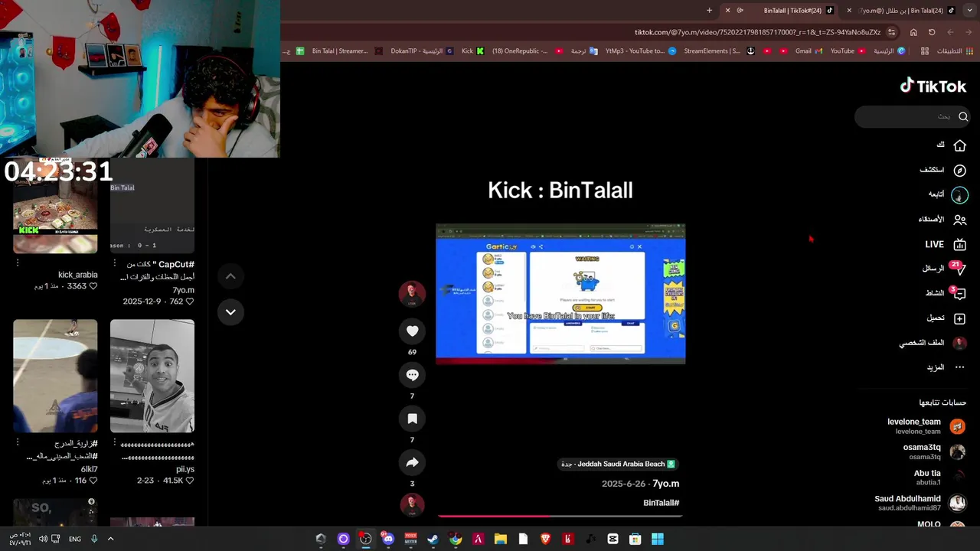Image resolution: width=980 pixels, height=551 pixels.
Task: Open options menu for CapCut video
Action: (x=115, y=263)
